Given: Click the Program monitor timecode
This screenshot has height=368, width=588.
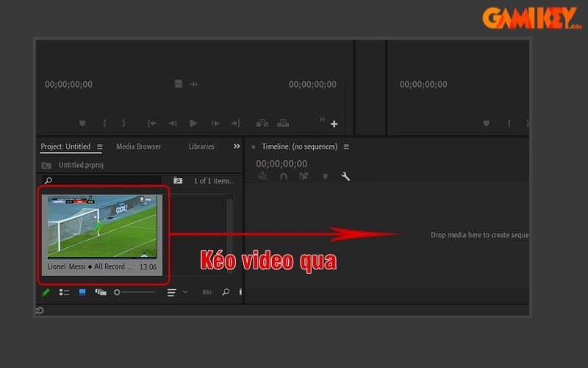Looking at the screenshot, I should tap(423, 84).
